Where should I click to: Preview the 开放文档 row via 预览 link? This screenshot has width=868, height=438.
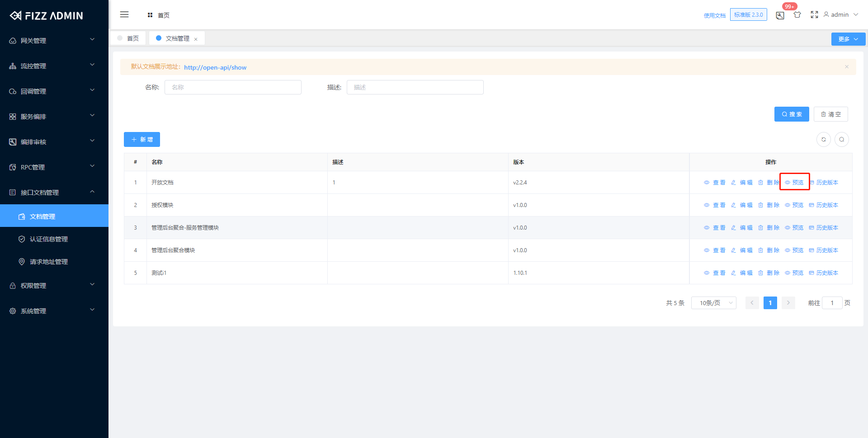pos(794,182)
